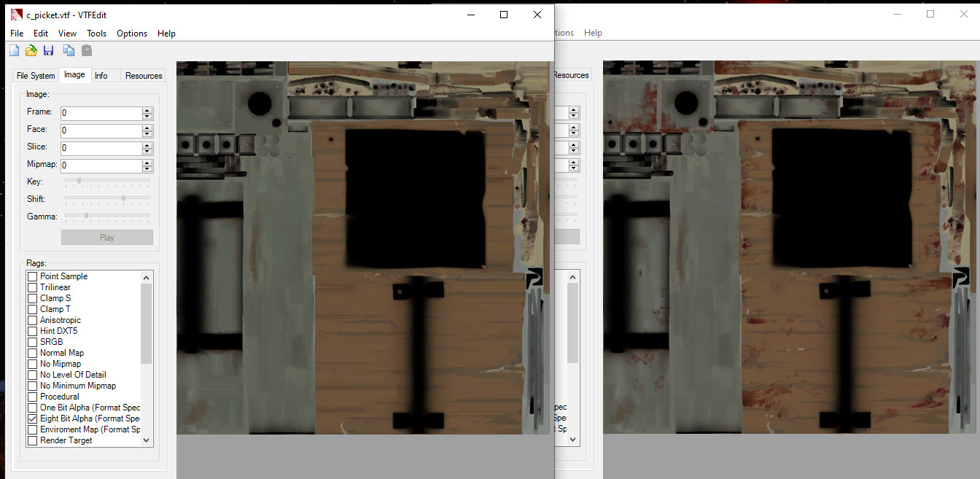Click the VTFEdit app icon in title bar

[16, 15]
